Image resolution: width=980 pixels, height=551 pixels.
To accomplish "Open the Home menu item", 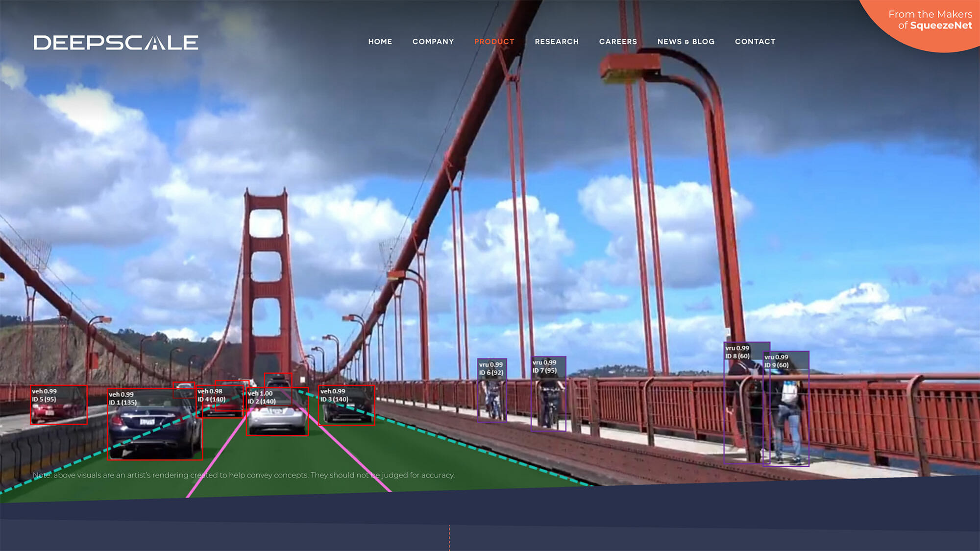I will tap(380, 42).
